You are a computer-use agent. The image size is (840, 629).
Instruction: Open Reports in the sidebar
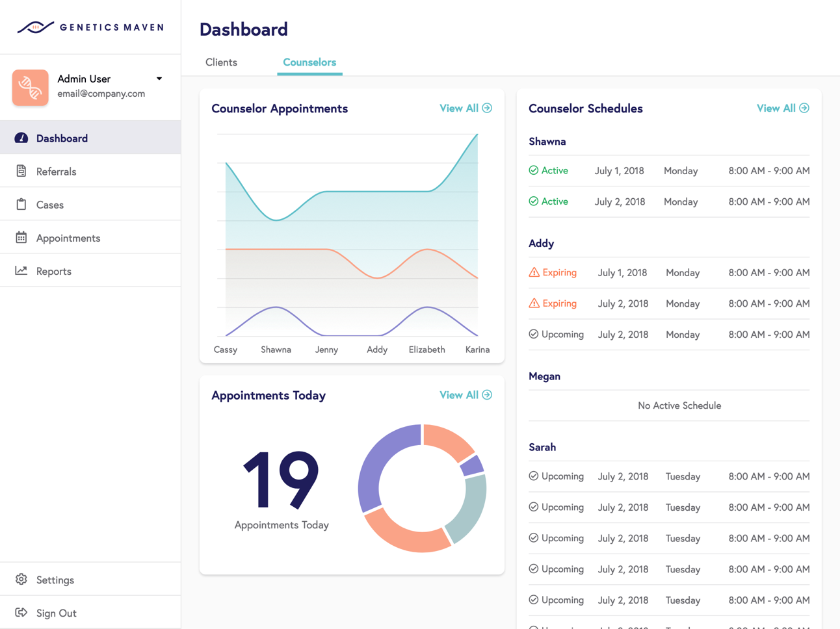(90, 270)
